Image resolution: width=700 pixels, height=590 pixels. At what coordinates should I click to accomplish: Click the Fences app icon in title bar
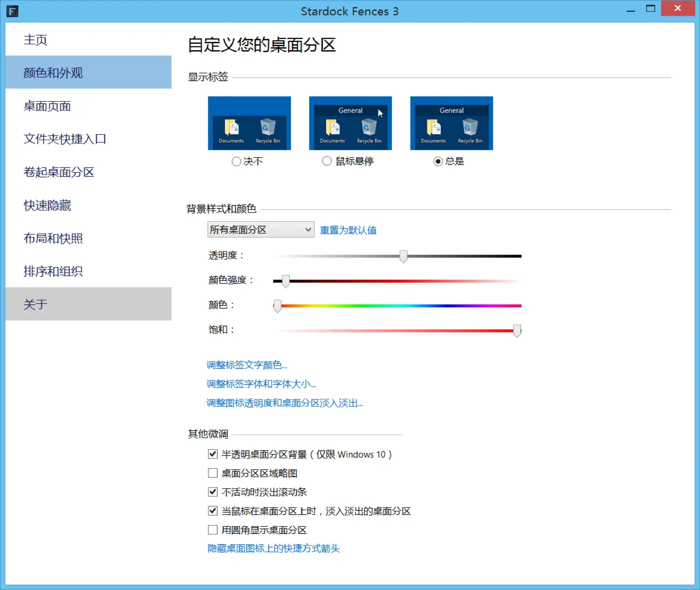tap(12, 11)
